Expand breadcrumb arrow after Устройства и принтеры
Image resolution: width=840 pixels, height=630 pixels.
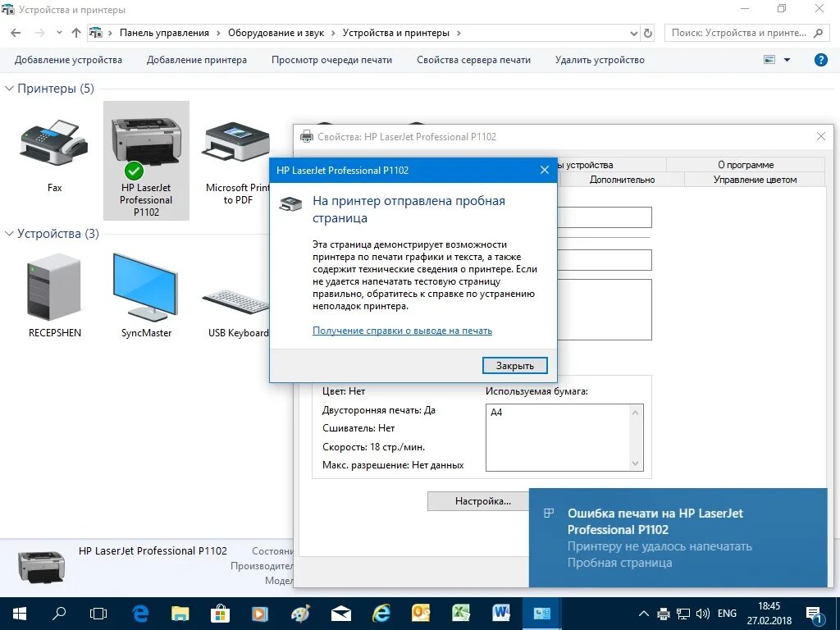459,33
